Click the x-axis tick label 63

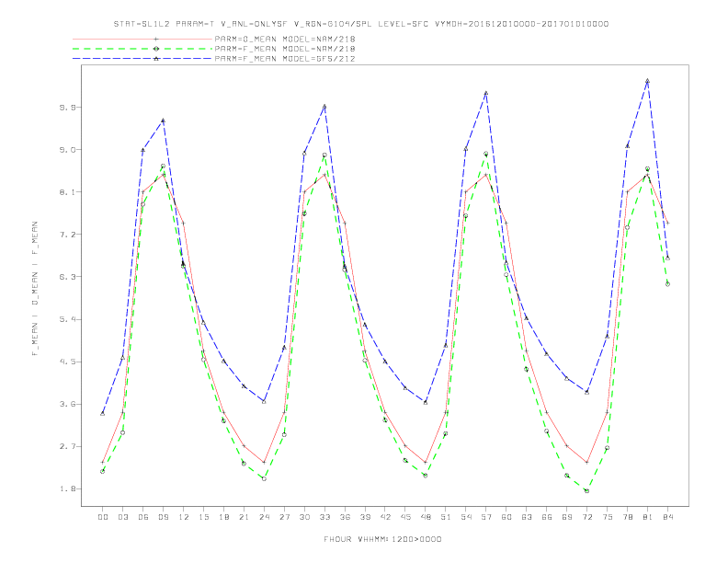click(x=527, y=517)
